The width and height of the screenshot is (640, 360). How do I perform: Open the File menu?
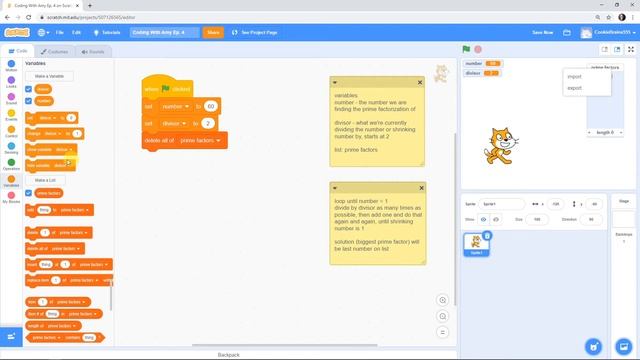60,32
